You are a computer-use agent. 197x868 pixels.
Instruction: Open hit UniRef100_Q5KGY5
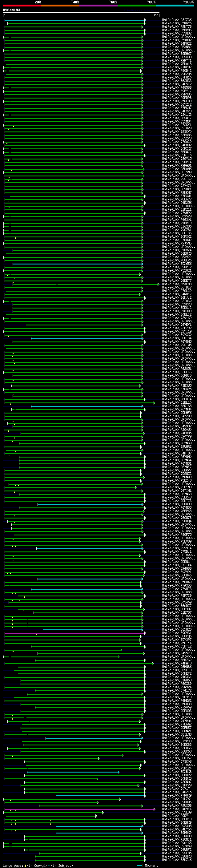tap(177, 23)
